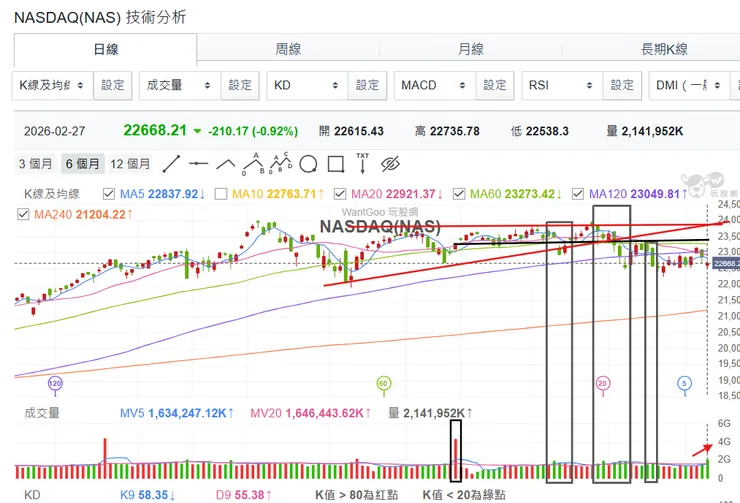Select the 6 個月 time range
740x503 pixels.
(83, 164)
